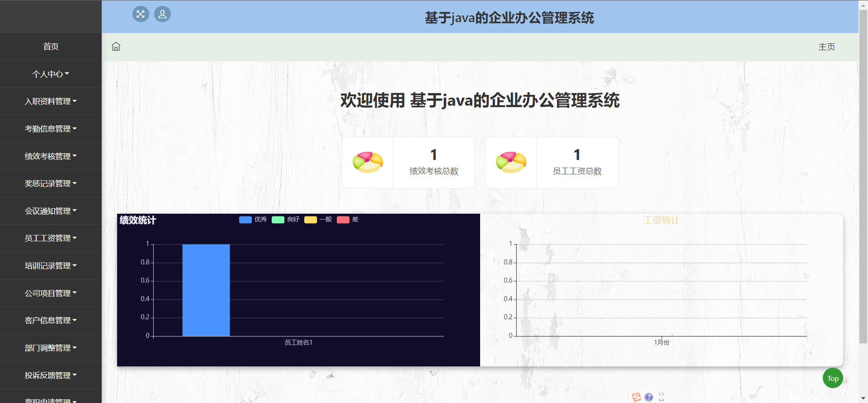Screen dimensions: 868x403
Task: Toggle the 差 red legend swatch
Action: coord(343,220)
